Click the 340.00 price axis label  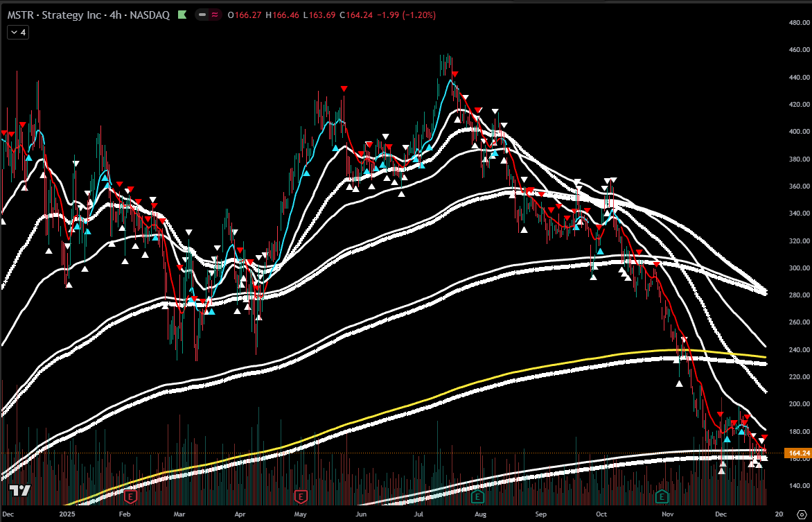click(799, 214)
